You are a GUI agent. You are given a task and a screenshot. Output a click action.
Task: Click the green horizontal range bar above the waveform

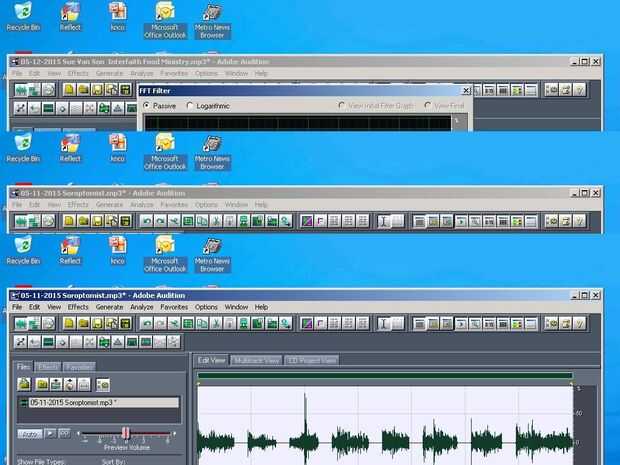tap(385, 376)
